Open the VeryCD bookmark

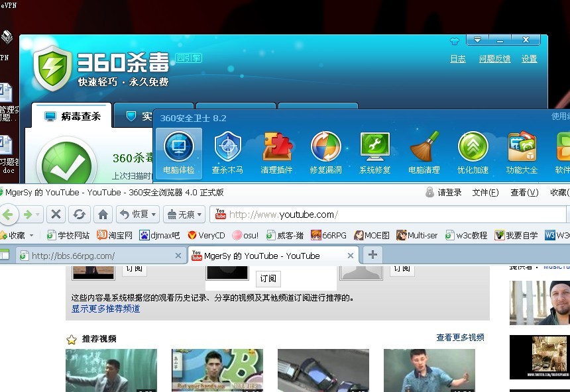pyautogui.click(x=207, y=236)
